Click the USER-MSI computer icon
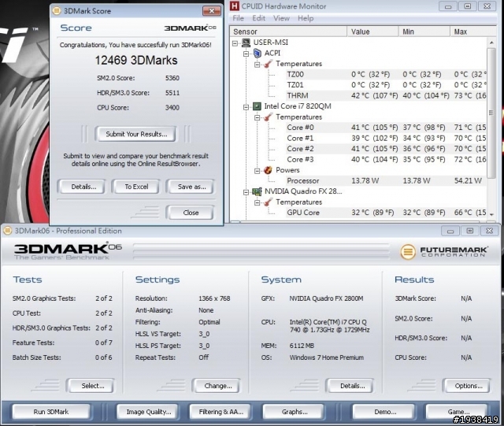 pyautogui.click(x=246, y=43)
